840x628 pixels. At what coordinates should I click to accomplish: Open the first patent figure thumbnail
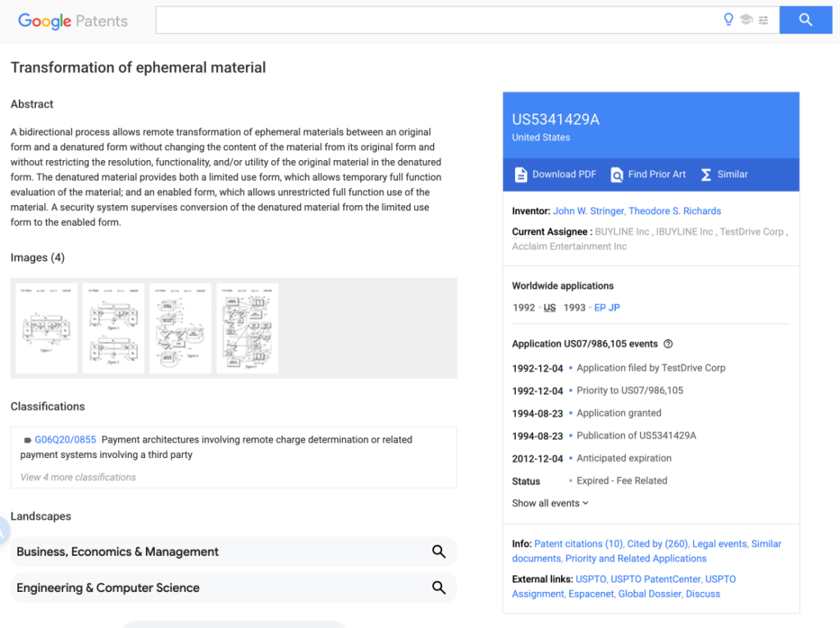(x=46, y=328)
